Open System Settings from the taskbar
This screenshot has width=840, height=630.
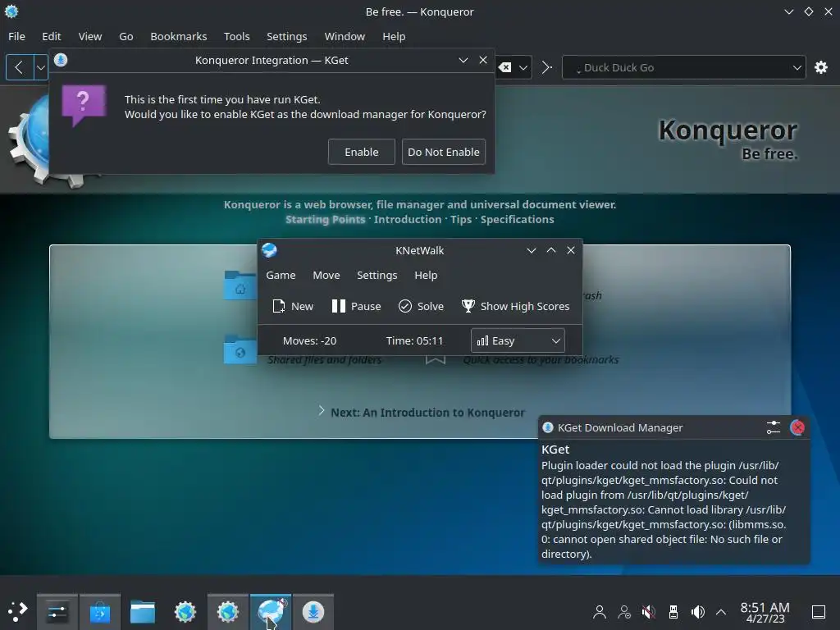(57, 612)
